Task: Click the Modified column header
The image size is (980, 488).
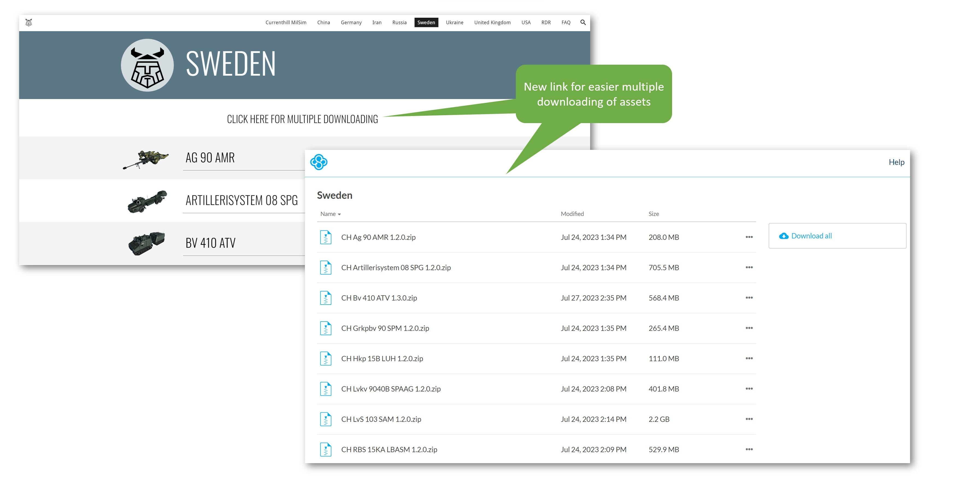Action: (x=572, y=214)
